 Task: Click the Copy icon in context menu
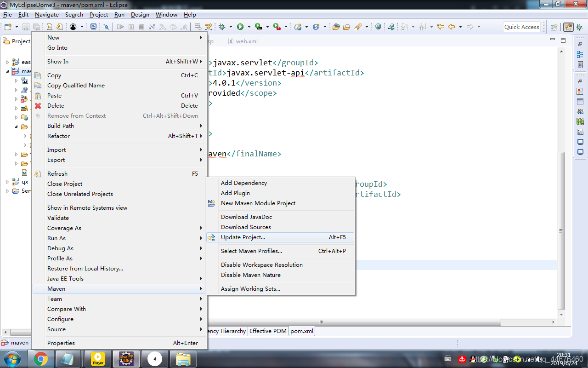38,75
